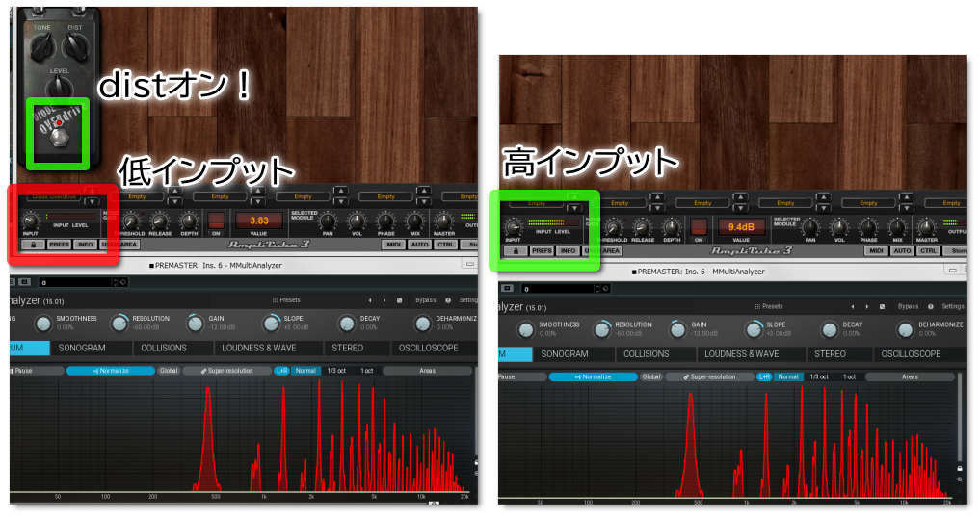Image resolution: width=980 pixels, height=518 pixels.
Task: Click the AUTO button in the left AmpliTube
Action: coord(420,245)
